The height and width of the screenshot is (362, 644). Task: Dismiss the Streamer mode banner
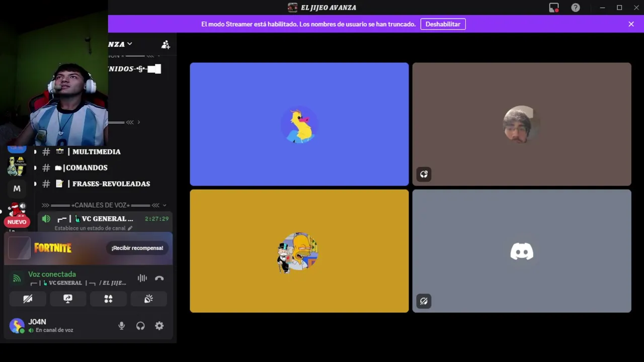pos(631,24)
